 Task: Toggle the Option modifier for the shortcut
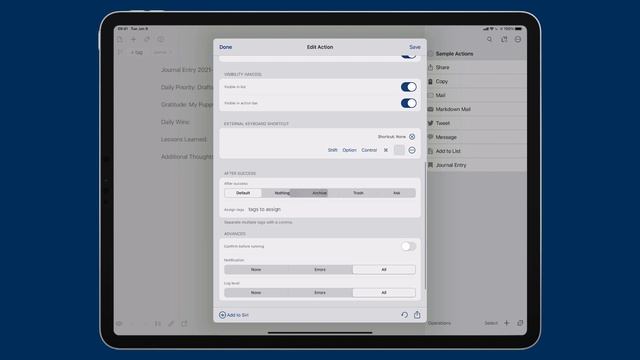click(349, 150)
